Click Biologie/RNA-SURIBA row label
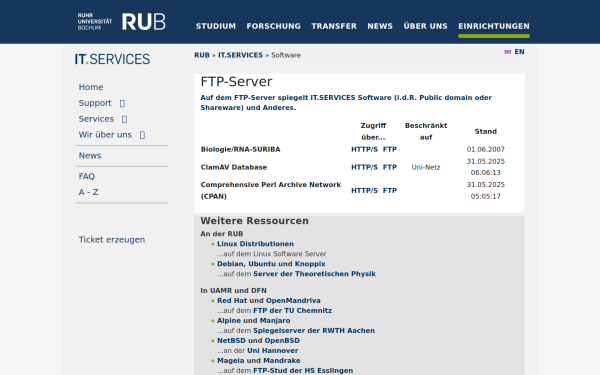The width and height of the screenshot is (600, 375). (x=240, y=150)
